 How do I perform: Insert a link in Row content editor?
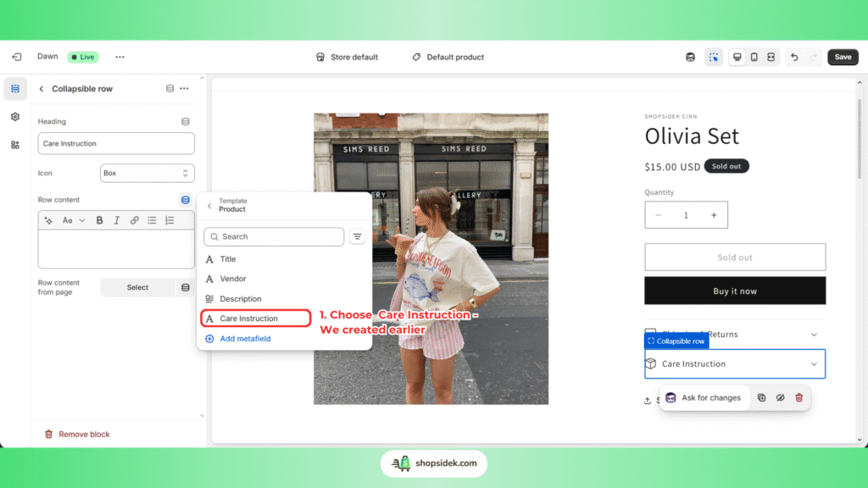click(x=135, y=220)
